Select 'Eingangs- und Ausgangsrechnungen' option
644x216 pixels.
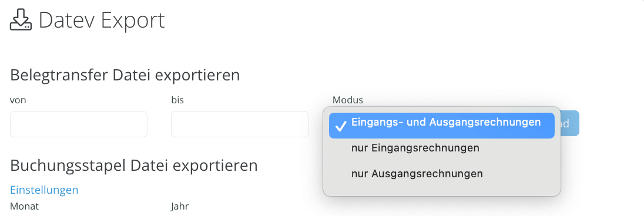click(441, 125)
